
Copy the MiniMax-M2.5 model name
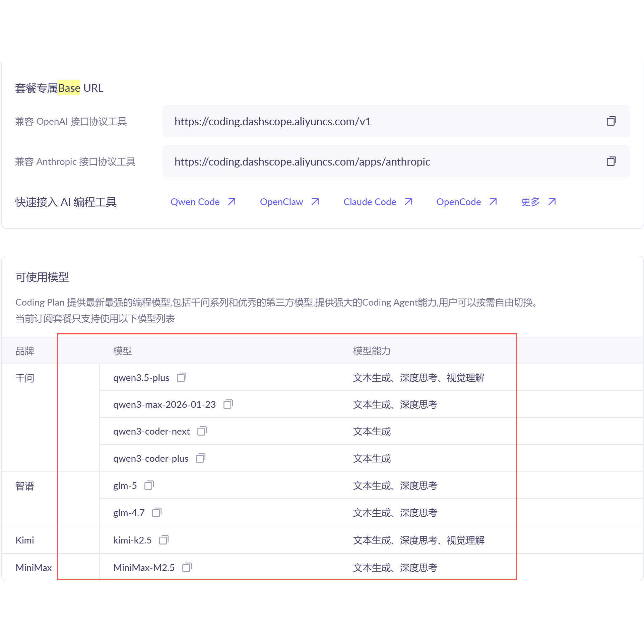coord(187,567)
